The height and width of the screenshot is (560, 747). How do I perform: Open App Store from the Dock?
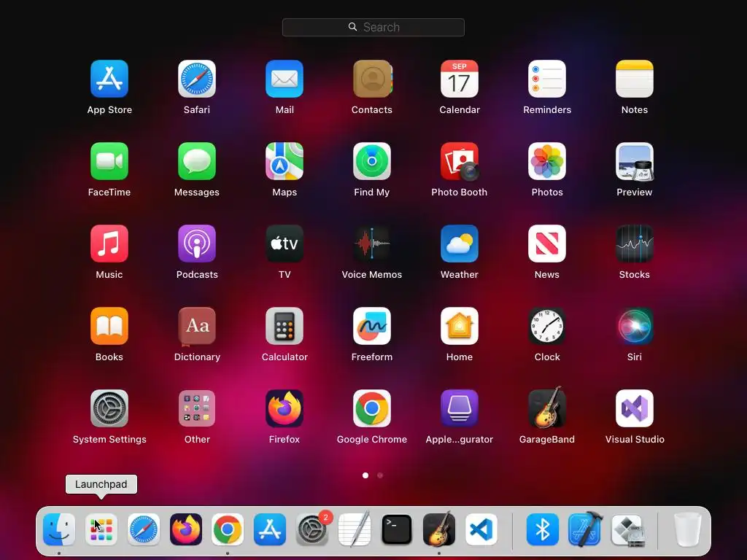(x=270, y=529)
